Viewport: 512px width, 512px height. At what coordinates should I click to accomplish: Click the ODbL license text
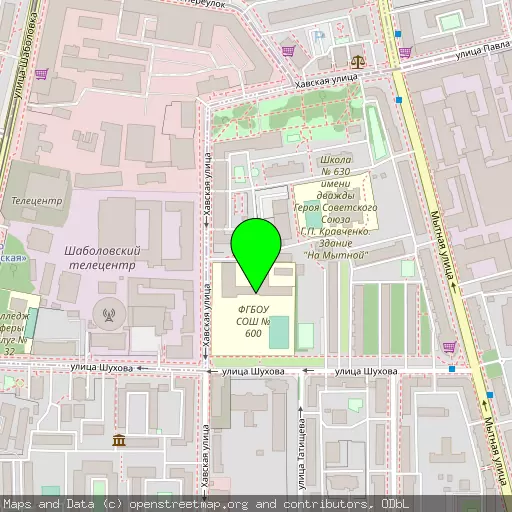(395, 504)
